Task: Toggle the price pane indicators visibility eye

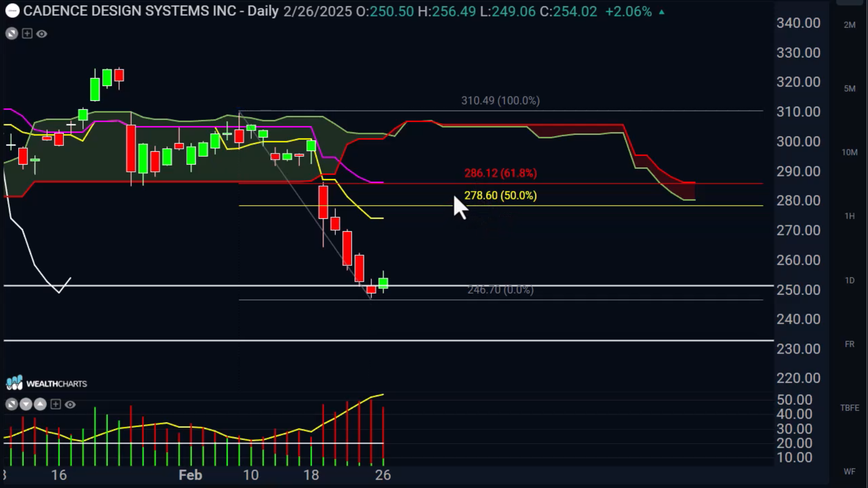Action: tap(42, 34)
